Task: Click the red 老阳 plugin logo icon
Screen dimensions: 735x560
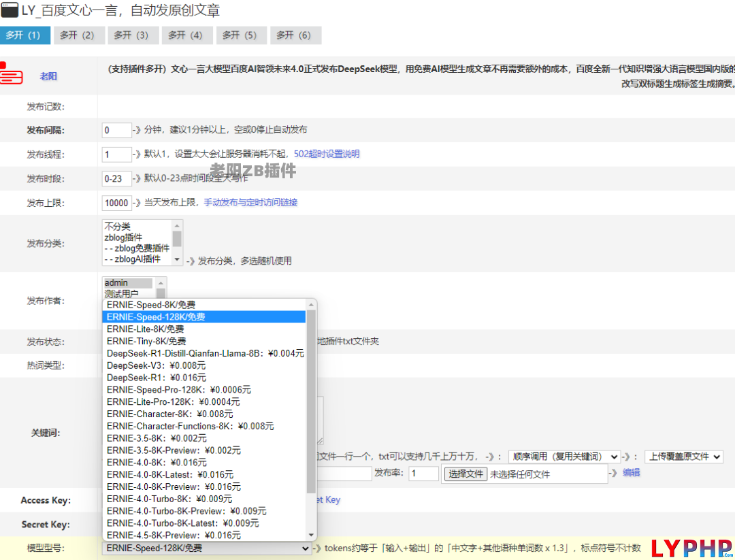Action: (x=12, y=73)
